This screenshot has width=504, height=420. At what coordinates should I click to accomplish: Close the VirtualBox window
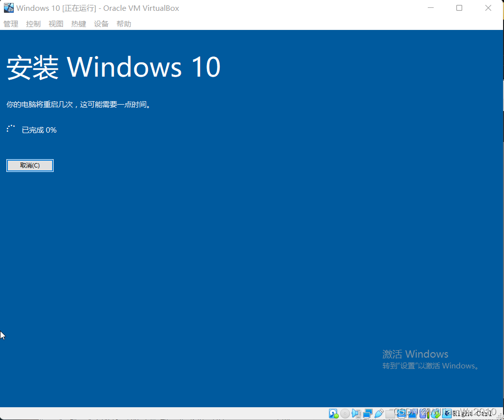488,8
